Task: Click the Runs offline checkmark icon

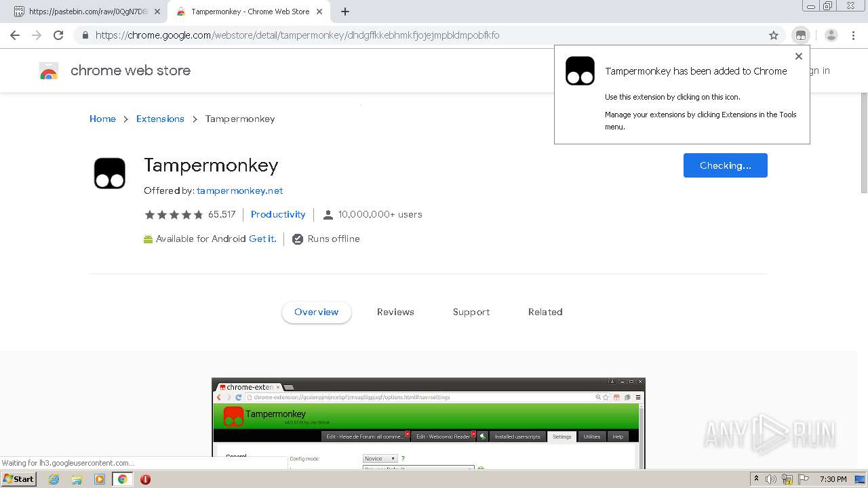Action: (x=297, y=239)
